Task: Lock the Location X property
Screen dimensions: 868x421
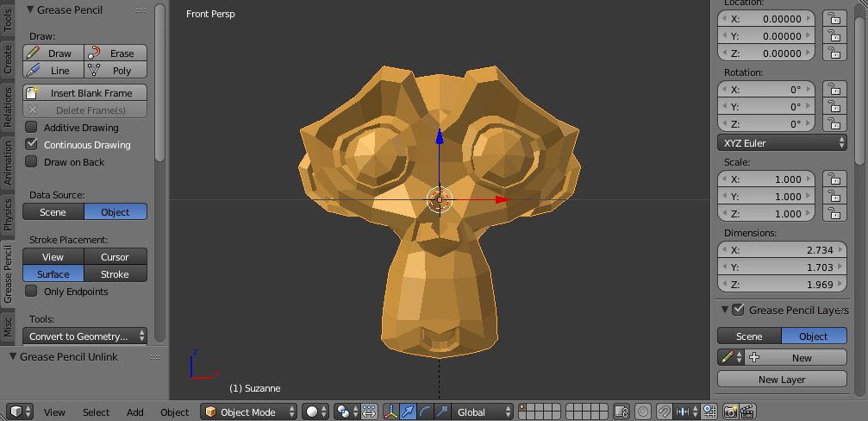Action: tap(834, 19)
